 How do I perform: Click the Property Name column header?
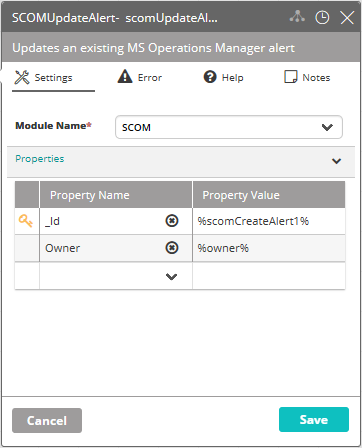116,195
